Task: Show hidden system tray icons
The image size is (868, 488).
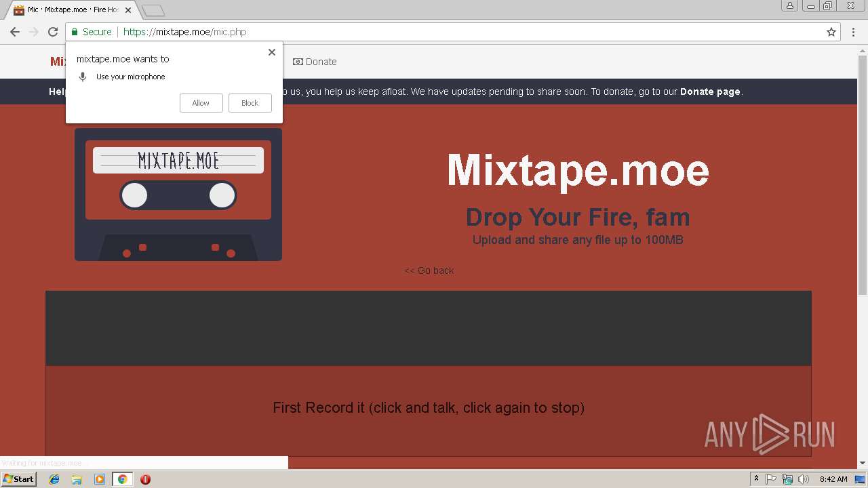Action: point(756,479)
